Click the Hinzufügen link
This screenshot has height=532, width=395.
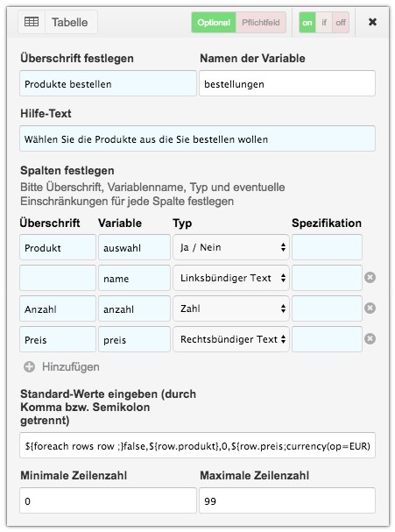coord(71,366)
